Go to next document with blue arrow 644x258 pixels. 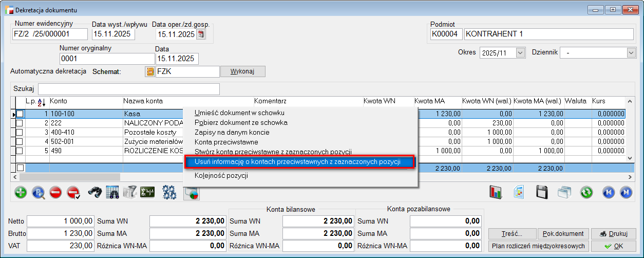click(x=626, y=193)
